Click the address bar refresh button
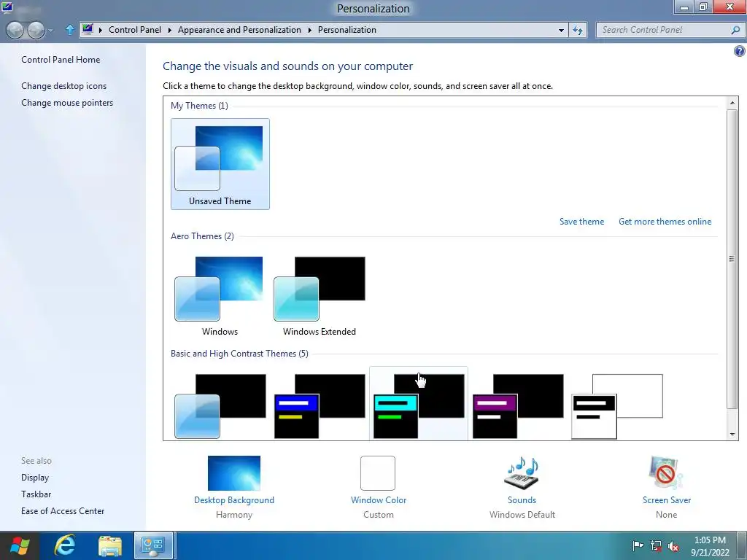Image resolution: width=747 pixels, height=560 pixels. (x=578, y=30)
